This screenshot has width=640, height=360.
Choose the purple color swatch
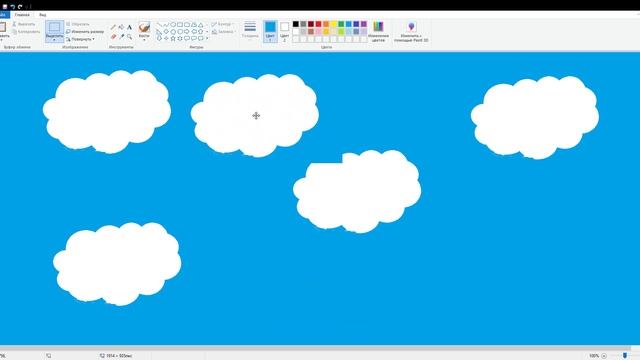point(364,24)
